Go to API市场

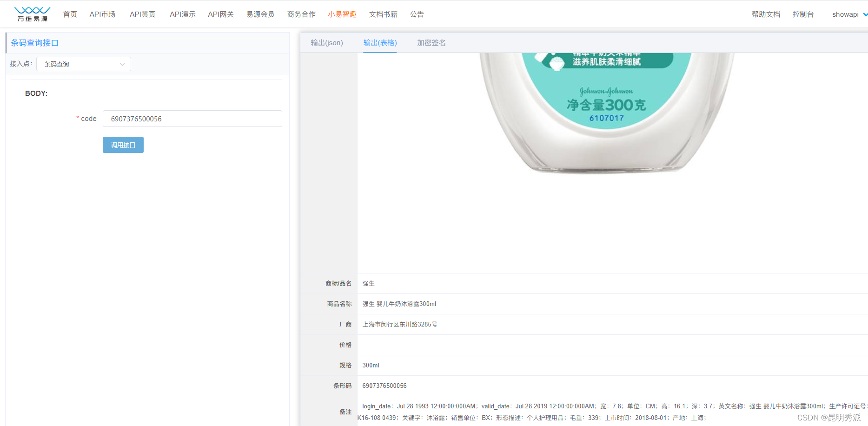102,14
